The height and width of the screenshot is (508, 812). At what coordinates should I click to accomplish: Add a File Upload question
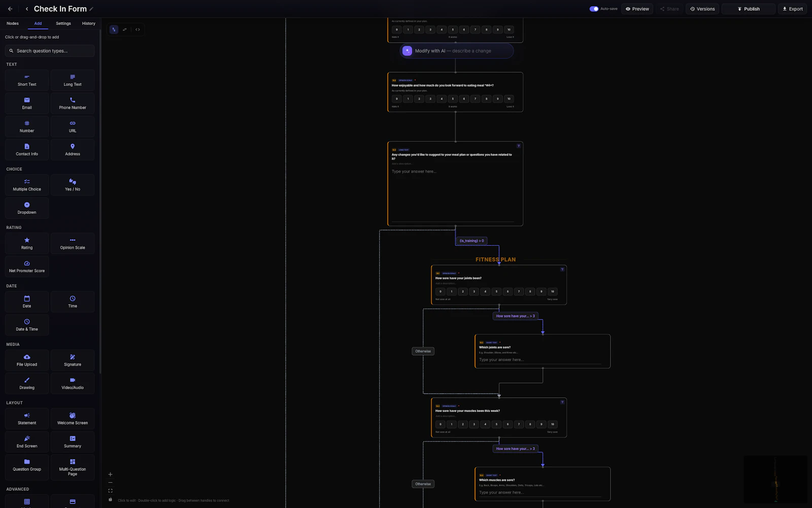27,360
